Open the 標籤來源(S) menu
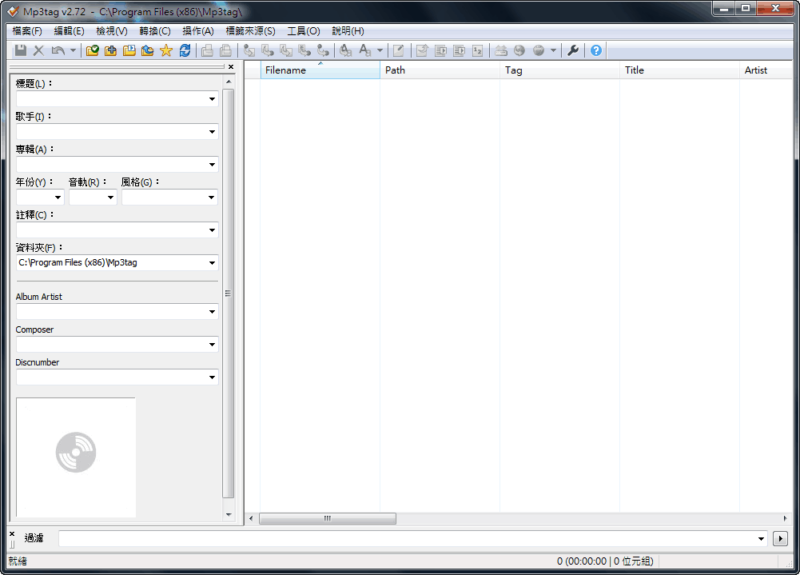Image resolution: width=800 pixels, height=575 pixels. pos(250,31)
